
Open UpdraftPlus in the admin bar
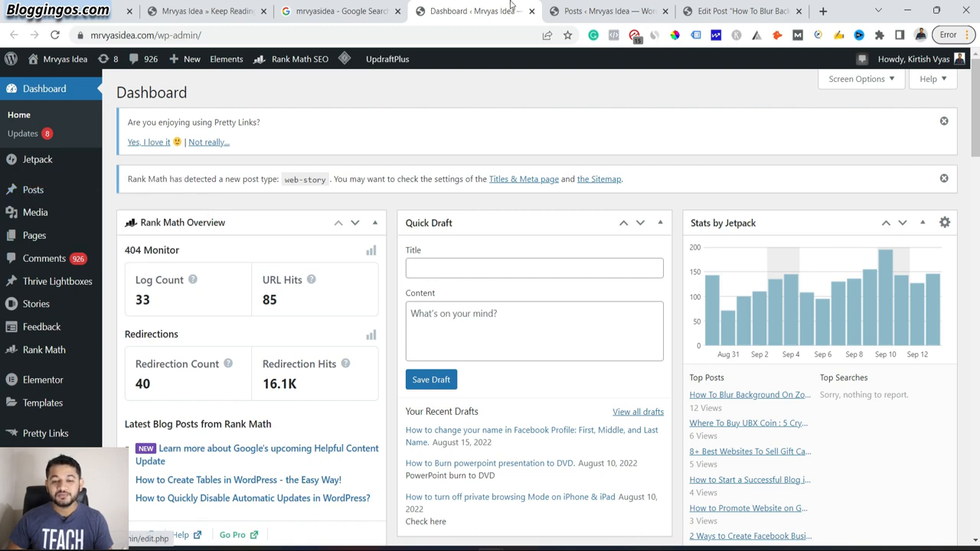coord(387,59)
